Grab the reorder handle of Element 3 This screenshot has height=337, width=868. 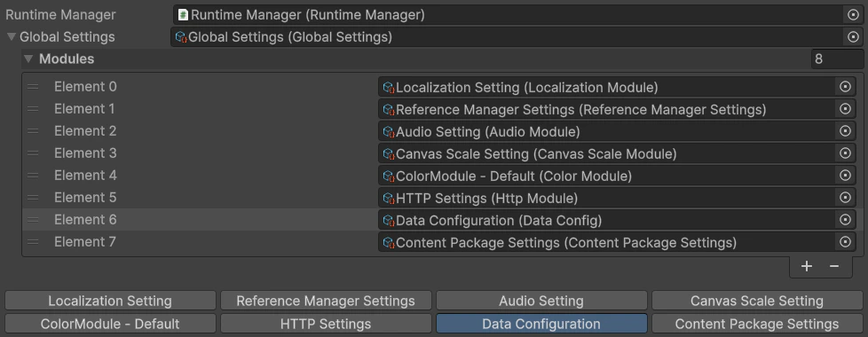pyautogui.click(x=33, y=153)
